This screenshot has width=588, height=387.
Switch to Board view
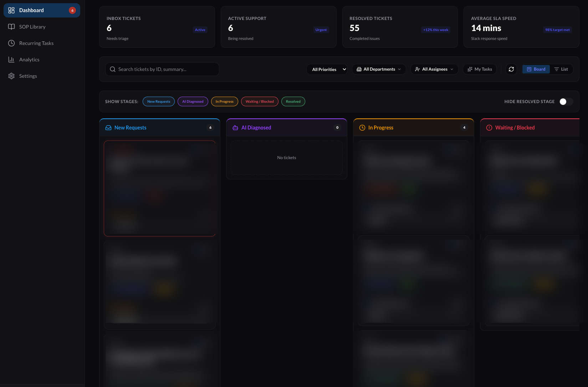536,69
